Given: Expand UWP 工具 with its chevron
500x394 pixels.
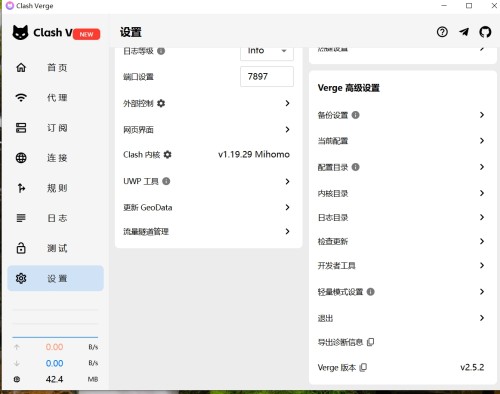Looking at the screenshot, I should pos(287,181).
